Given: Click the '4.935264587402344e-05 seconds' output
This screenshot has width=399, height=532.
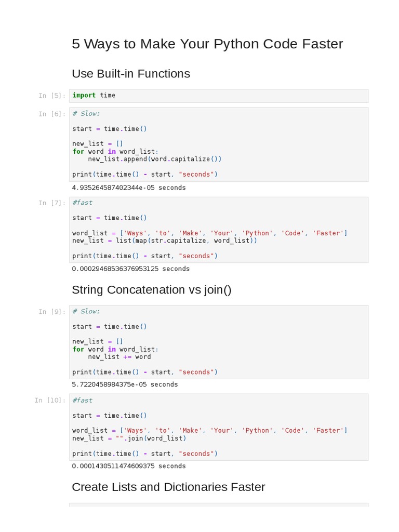Looking at the screenshot, I should coord(129,188).
